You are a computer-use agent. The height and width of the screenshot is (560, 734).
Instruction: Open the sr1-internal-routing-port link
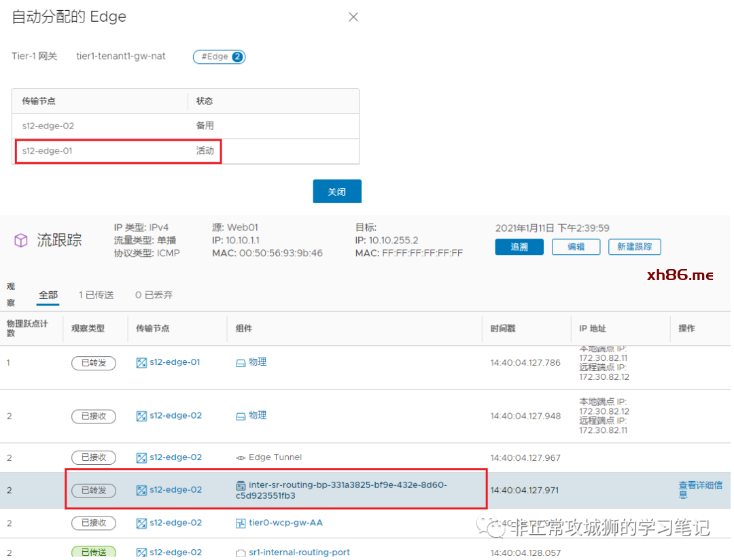(299, 552)
